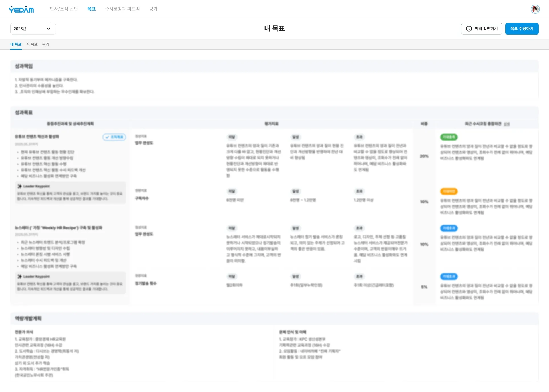Screen dimensions: 549x392
Task: Click the orange status badge
Action: click(x=449, y=191)
